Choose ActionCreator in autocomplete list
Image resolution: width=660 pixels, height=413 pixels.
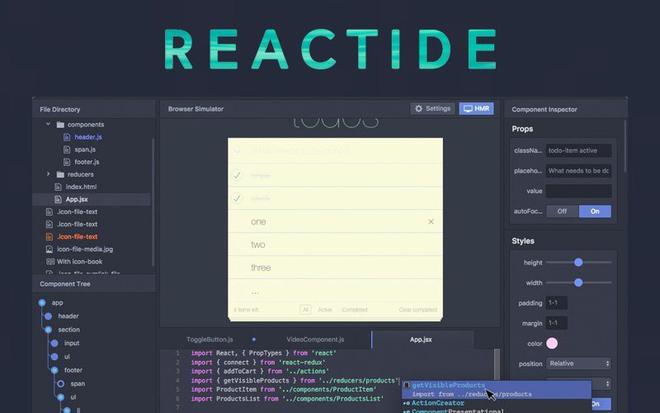pyautogui.click(x=438, y=403)
